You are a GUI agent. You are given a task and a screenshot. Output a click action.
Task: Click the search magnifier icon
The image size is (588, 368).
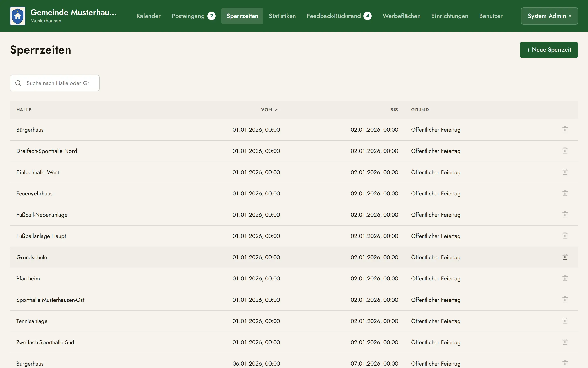(x=18, y=83)
